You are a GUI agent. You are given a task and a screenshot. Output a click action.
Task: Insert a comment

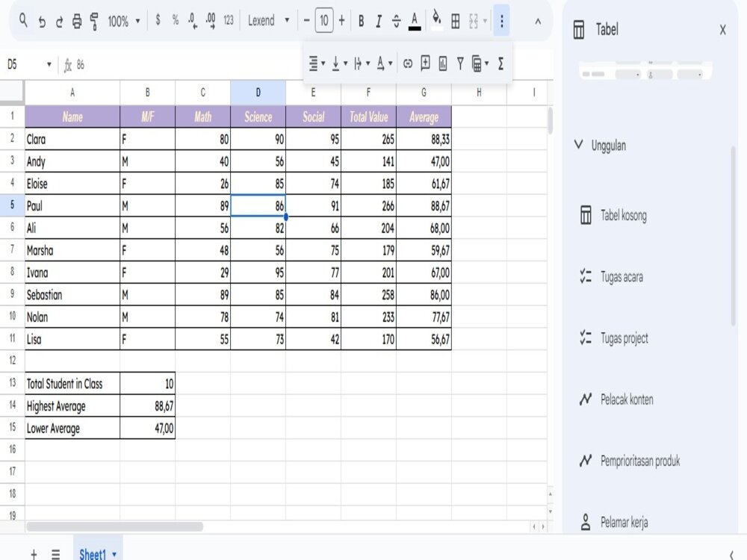(426, 63)
